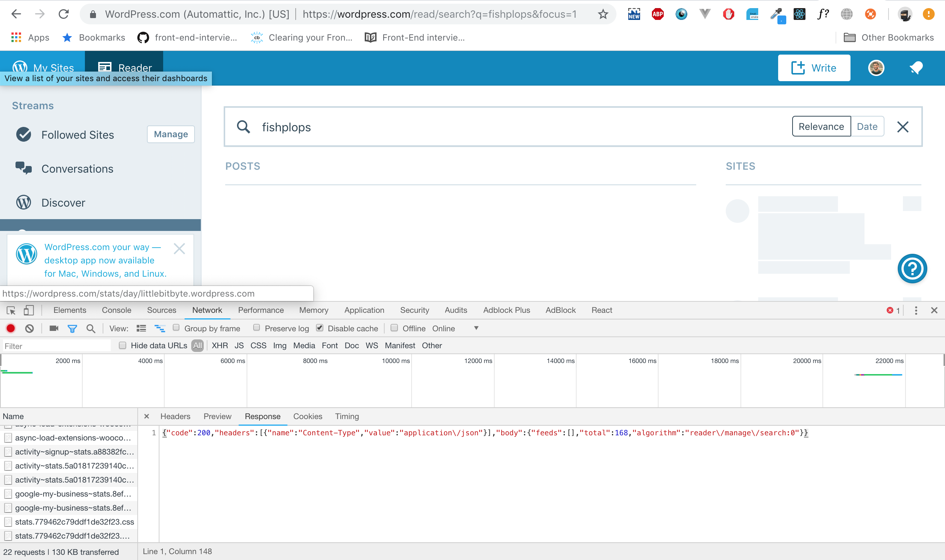
Task: Select the activity~signup~stats request row
Action: coord(69,452)
